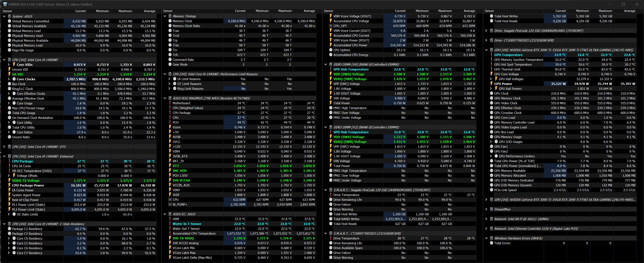The image size is (644, 263).
Task: Click the HWiNFO64 app icon in title bar
Action: pos(5,4)
